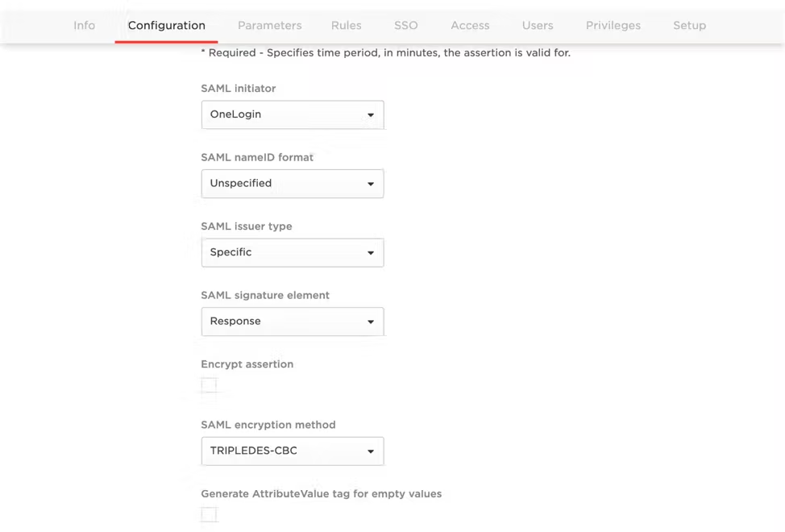Expand the SAML nameID format dropdown
Viewport: 785px width, 532px height.
(x=293, y=184)
